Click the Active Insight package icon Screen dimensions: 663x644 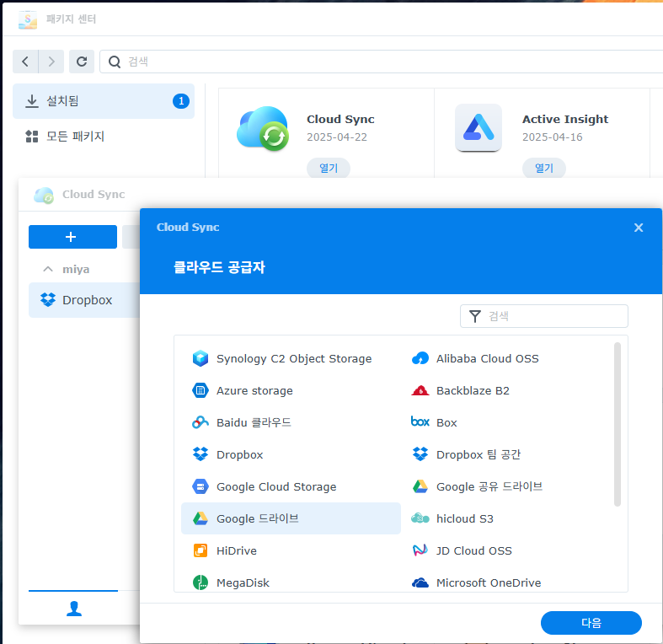click(479, 128)
